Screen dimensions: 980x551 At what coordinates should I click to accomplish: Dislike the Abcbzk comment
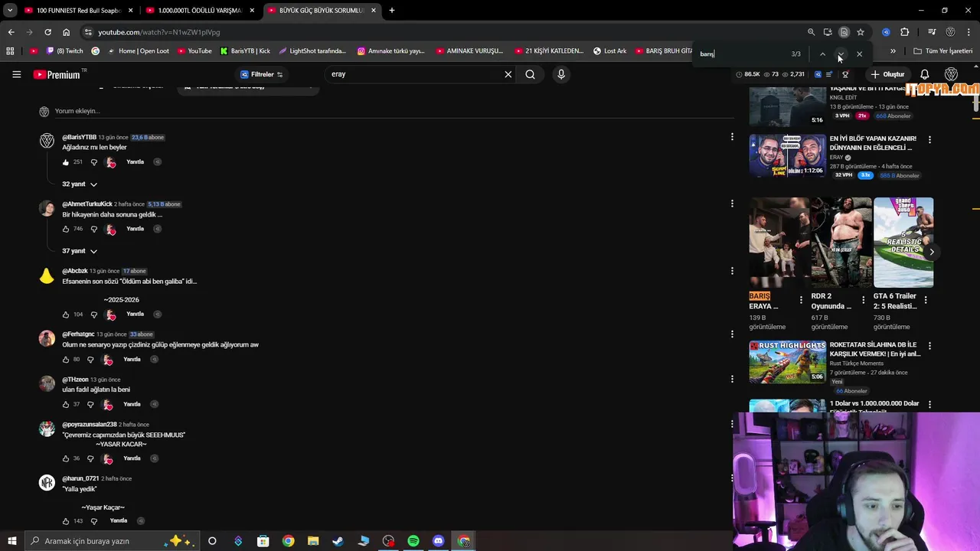[94, 315]
